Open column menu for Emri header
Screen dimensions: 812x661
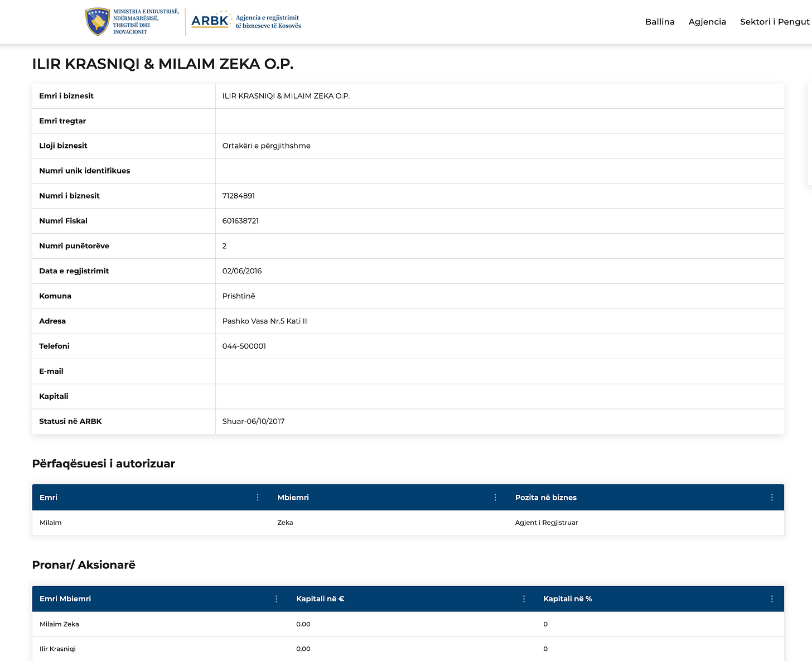[x=258, y=498]
